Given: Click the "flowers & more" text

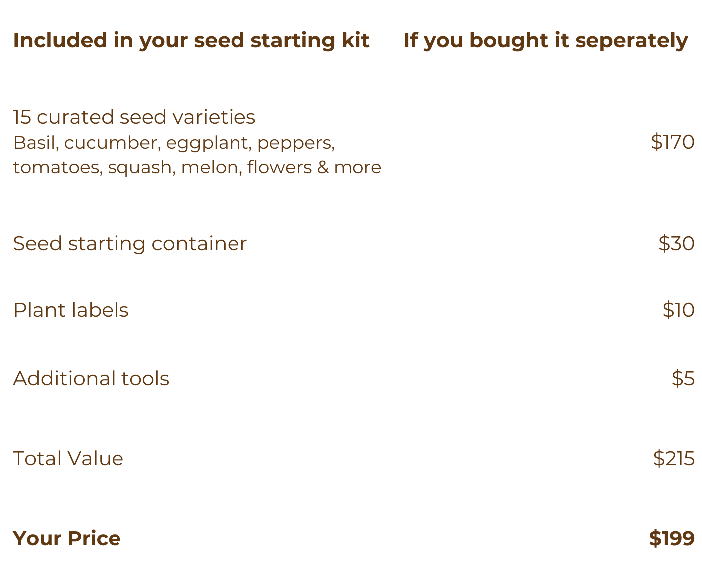Looking at the screenshot, I should tap(314, 167).
